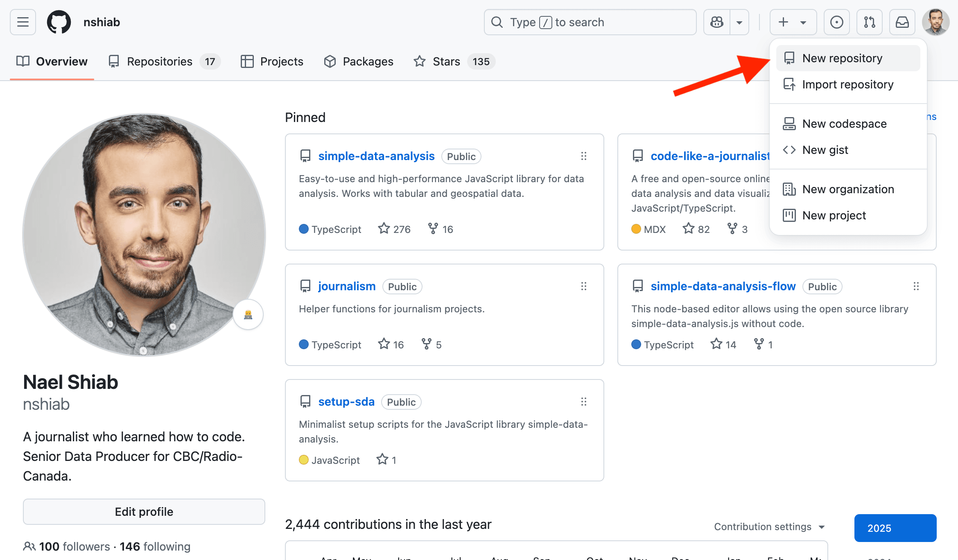Focus the Type / to search field
Viewport: 958px width, 560px height.
point(590,22)
